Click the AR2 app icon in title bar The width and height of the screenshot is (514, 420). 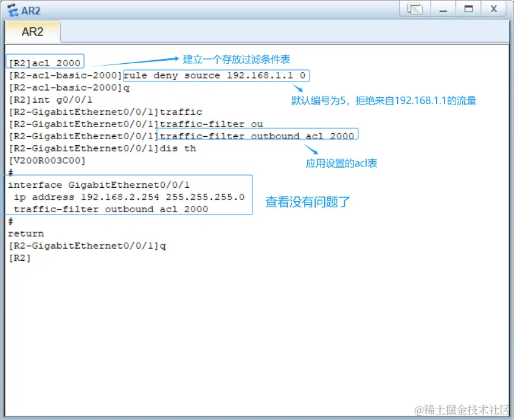pos(12,10)
